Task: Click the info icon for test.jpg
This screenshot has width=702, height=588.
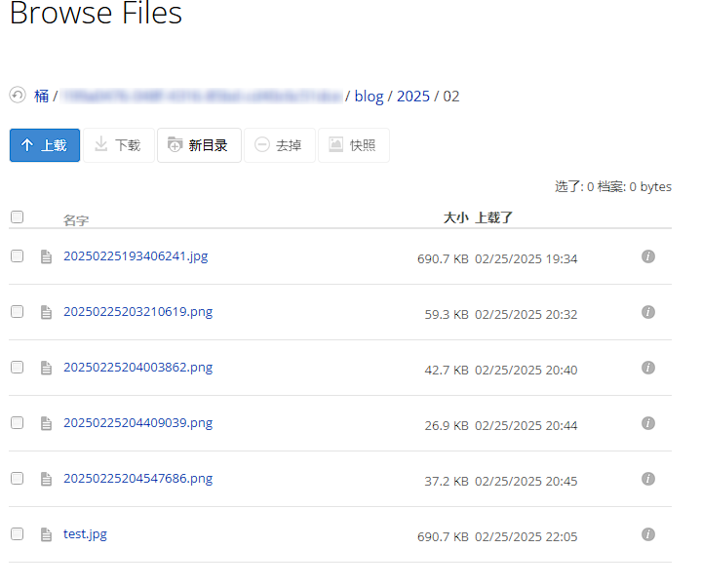Action: [x=648, y=534]
